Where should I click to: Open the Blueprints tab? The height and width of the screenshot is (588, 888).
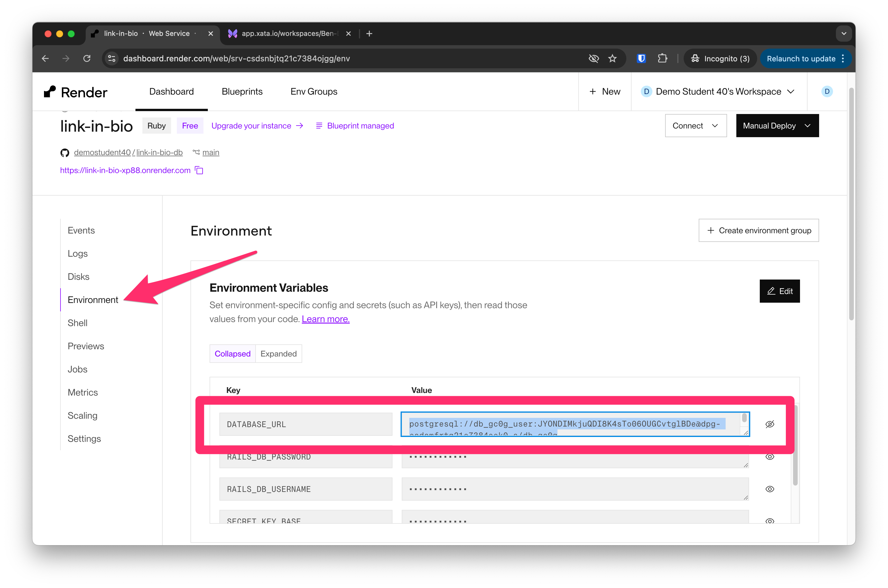click(242, 91)
